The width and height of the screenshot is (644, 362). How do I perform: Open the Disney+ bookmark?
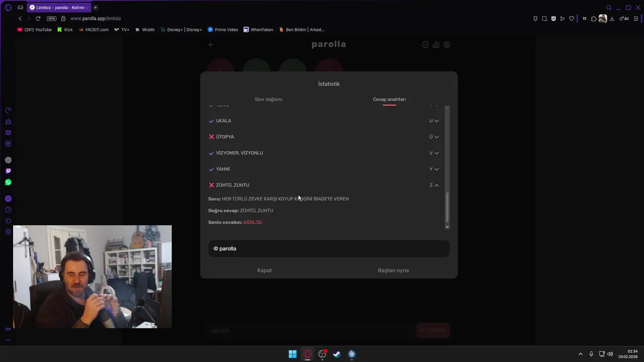click(181, 30)
